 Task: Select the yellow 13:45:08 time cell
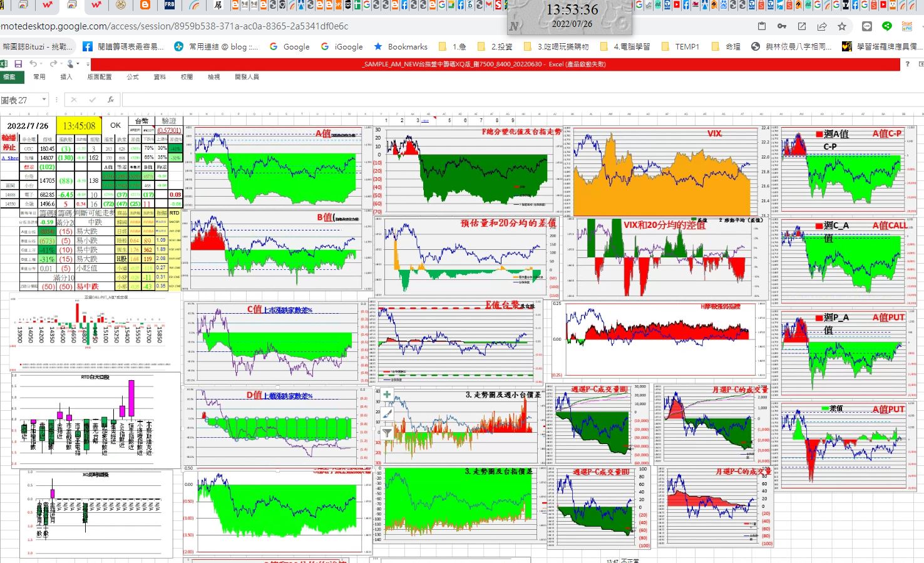79,126
